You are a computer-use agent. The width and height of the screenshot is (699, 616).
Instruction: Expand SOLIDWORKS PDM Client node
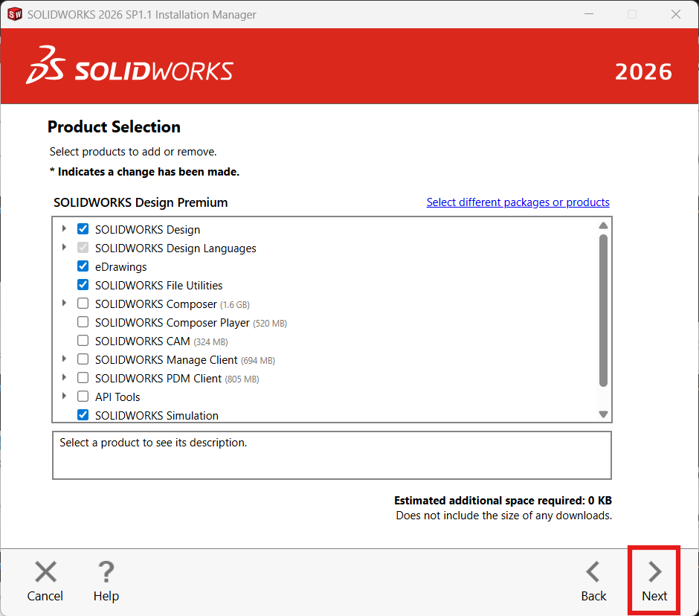(x=64, y=378)
